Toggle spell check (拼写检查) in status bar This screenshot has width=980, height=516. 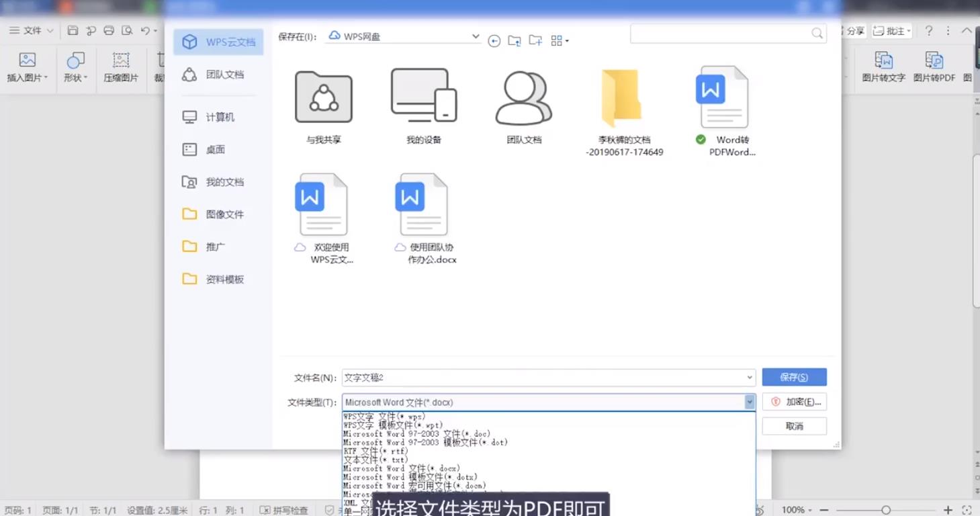[284, 511]
